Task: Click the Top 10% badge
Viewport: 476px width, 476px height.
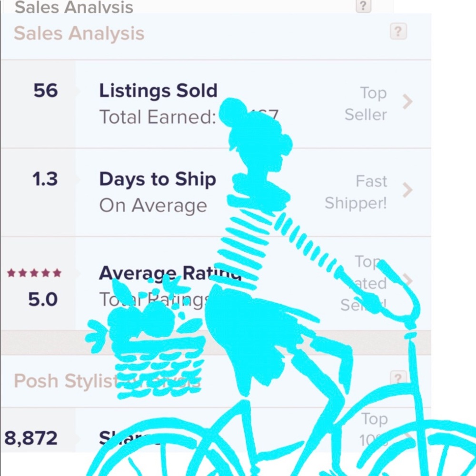Action: pos(374,429)
